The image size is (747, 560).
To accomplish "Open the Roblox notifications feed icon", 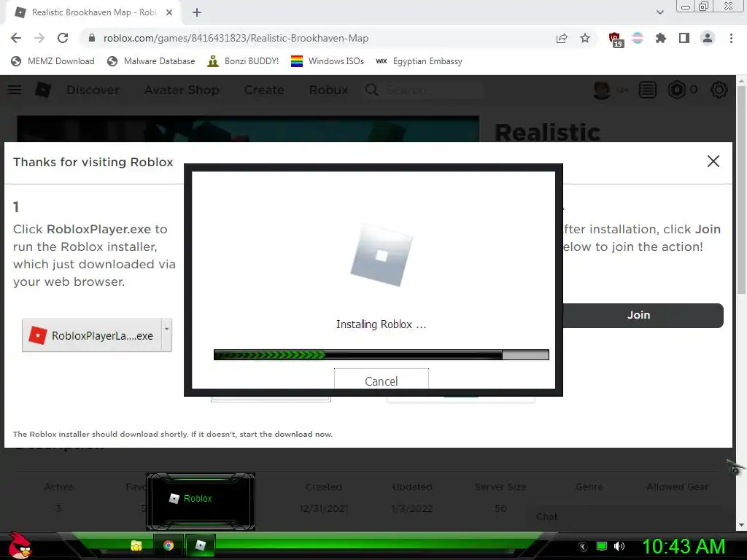I will click(648, 90).
